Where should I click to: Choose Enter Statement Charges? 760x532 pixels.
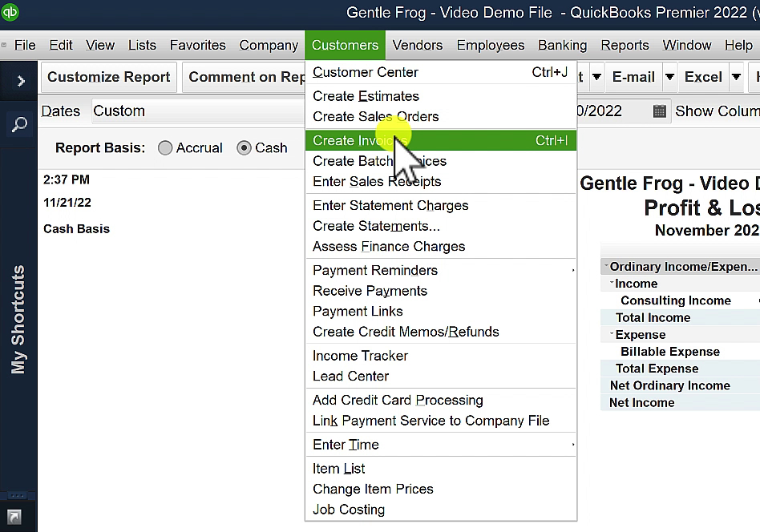click(x=441, y=205)
